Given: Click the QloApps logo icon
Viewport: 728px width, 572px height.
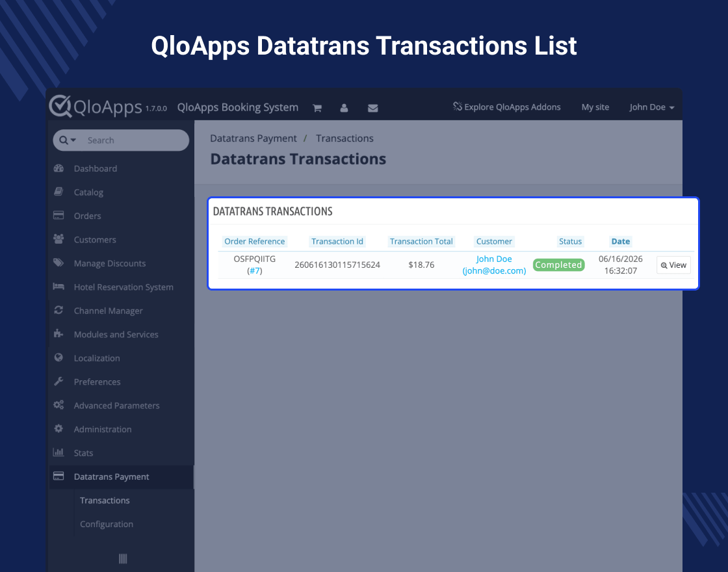Looking at the screenshot, I should [x=60, y=107].
